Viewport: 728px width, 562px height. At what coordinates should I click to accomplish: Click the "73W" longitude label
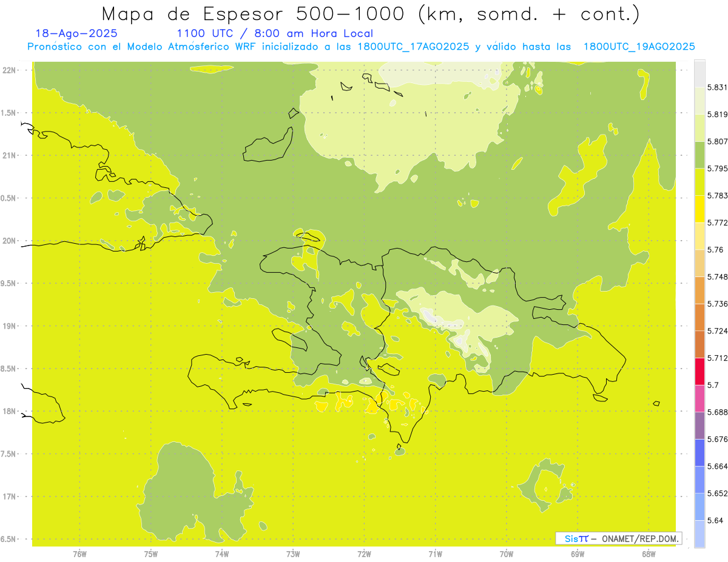click(293, 554)
